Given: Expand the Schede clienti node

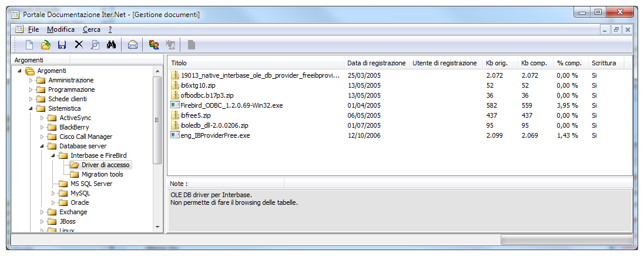Looking at the screenshot, I should coord(31,99).
